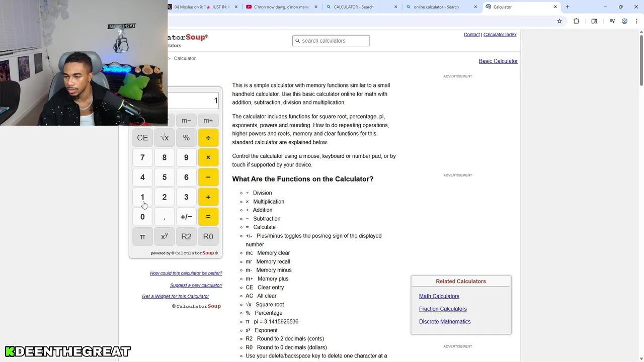Click the exponent x^y key
Image resolution: width=644 pixels, height=362 pixels.
(x=165, y=236)
